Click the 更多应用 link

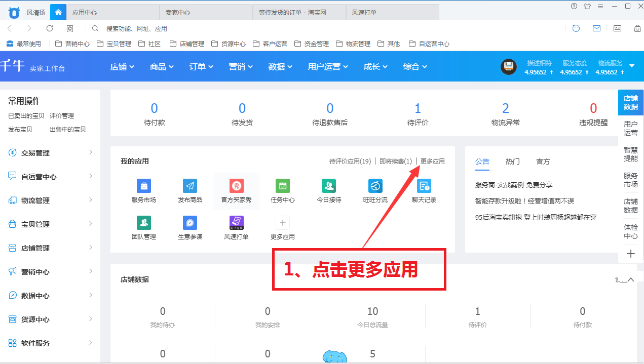coord(432,161)
